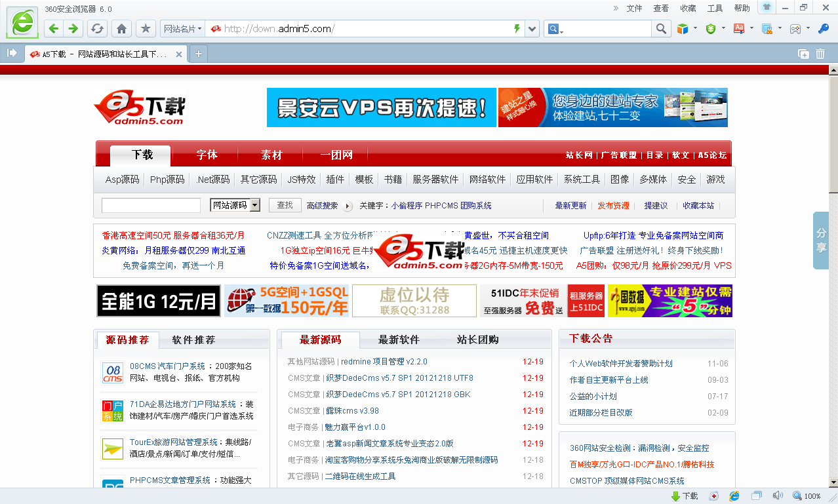Expand the dropdown arrow beside cube icon
The image size is (838, 504).
pos(696,28)
